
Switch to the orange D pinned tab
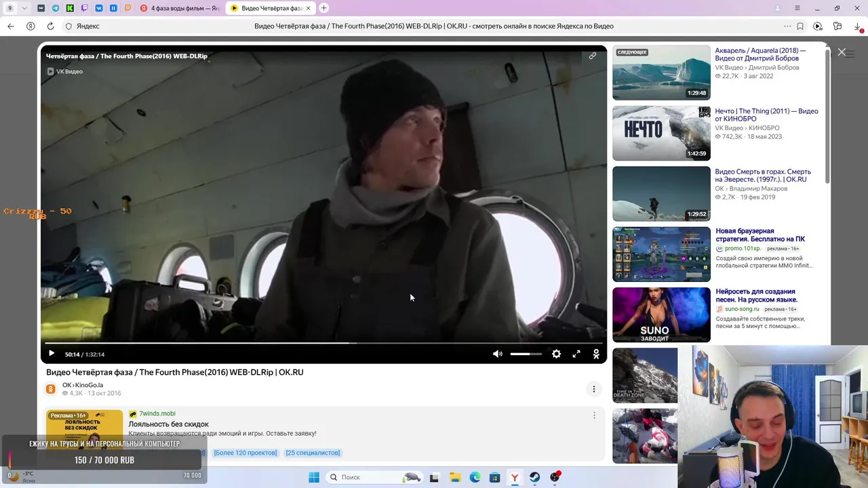pos(127,8)
